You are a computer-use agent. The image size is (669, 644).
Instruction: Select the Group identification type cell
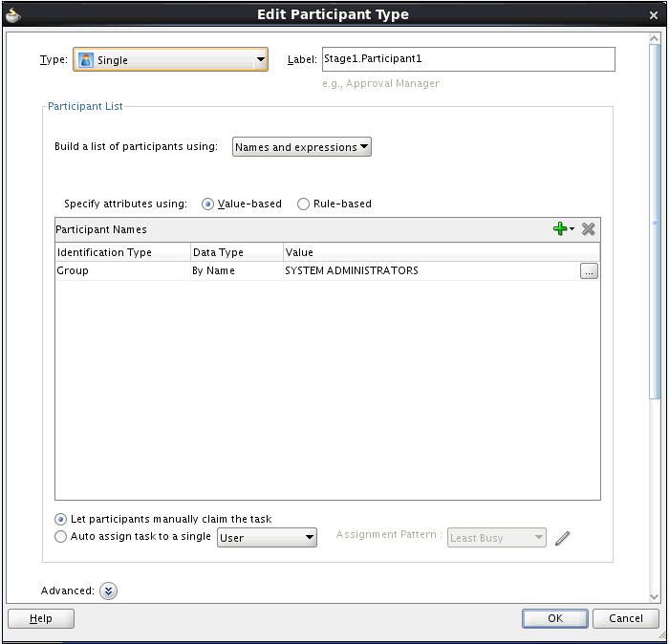[x=123, y=270]
